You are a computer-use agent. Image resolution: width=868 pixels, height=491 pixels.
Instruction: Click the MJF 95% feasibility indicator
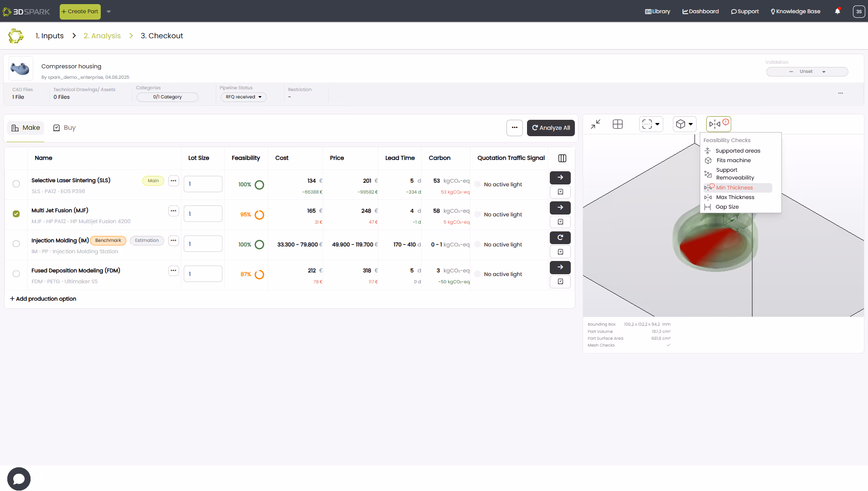[252, 215]
